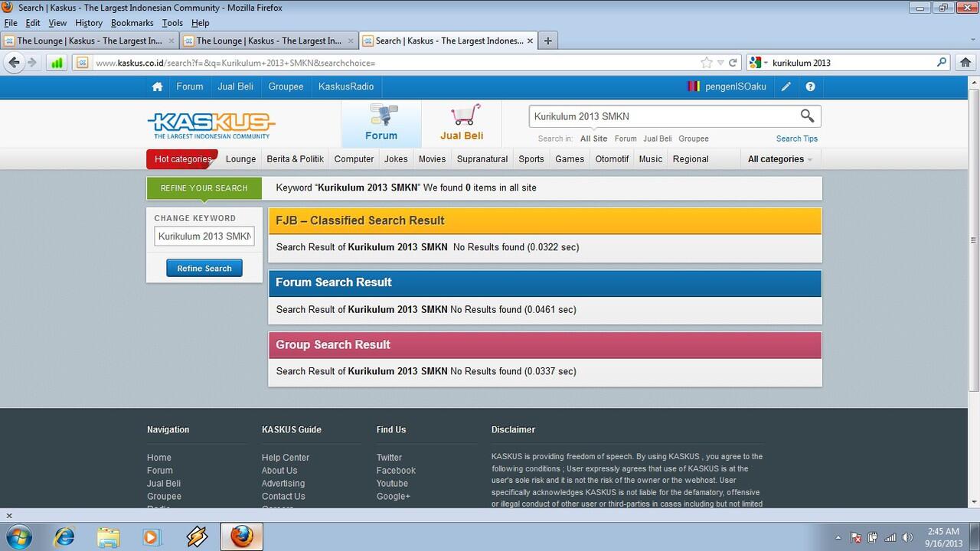This screenshot has width=980, height=551.
Task: Open search engine selector dropdown
Action: pyautogui.click(x=759, y=63)
